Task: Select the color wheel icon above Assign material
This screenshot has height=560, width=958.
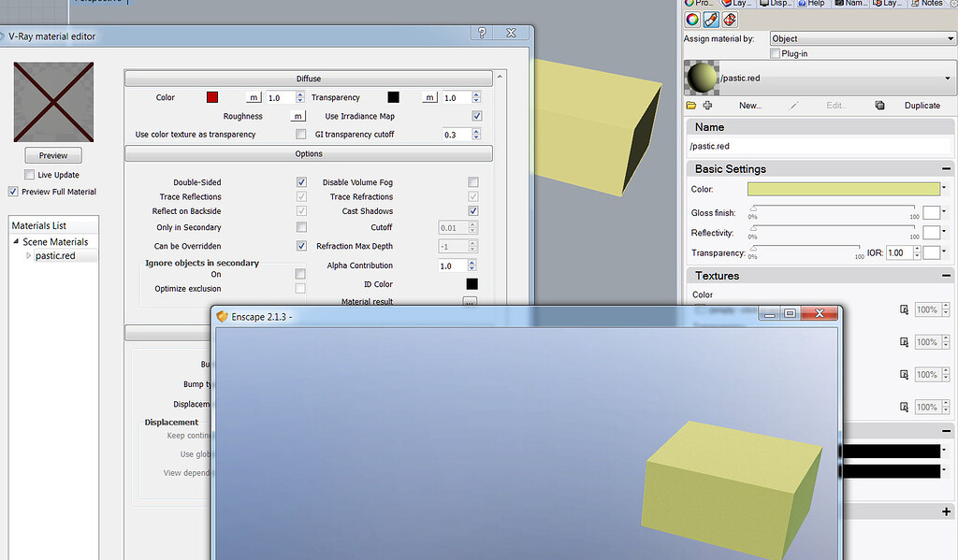Action: [x=692, y=19]
